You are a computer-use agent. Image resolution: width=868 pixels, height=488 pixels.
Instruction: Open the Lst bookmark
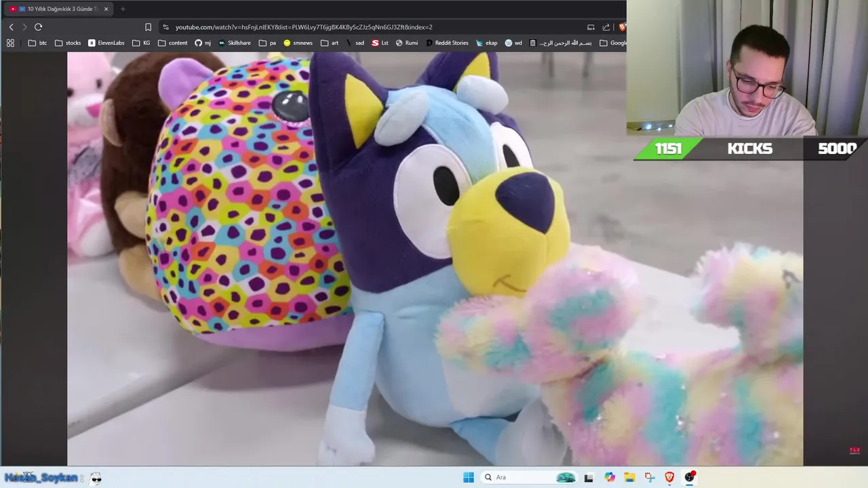click(x=380, y=43)
